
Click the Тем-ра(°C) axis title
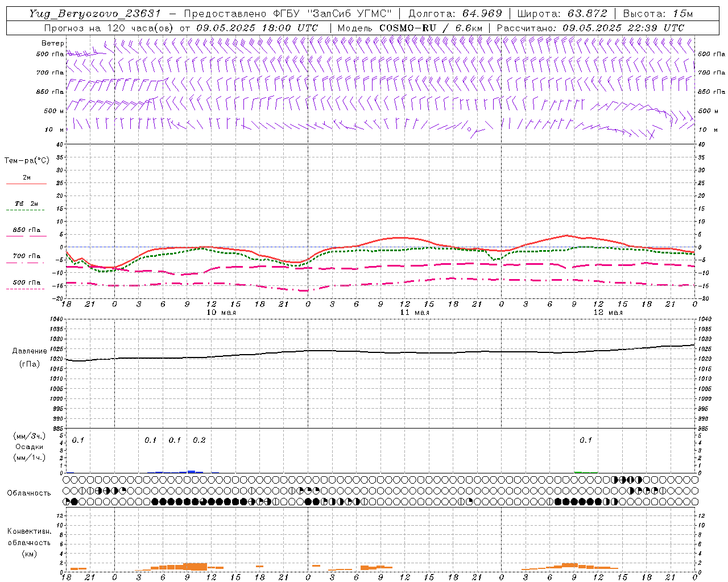click(27, 161)
